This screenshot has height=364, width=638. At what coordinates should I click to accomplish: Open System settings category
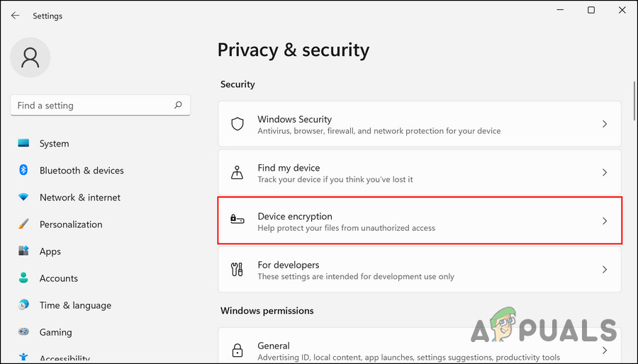pos(54,144)
